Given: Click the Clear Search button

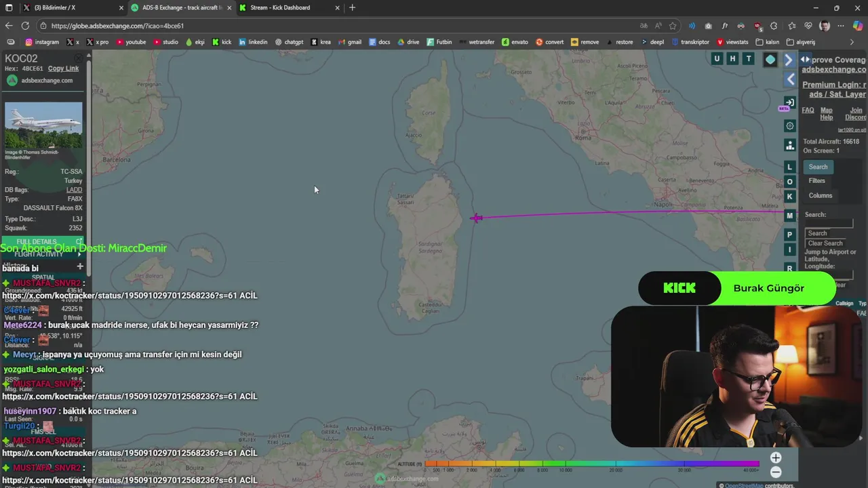Looking at the screenshot, I should coord(825,243).
